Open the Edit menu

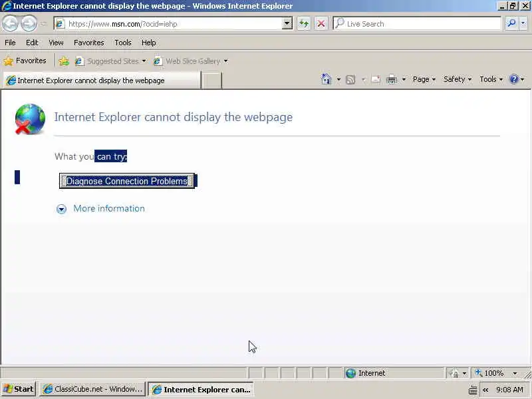tap(32, 43)
